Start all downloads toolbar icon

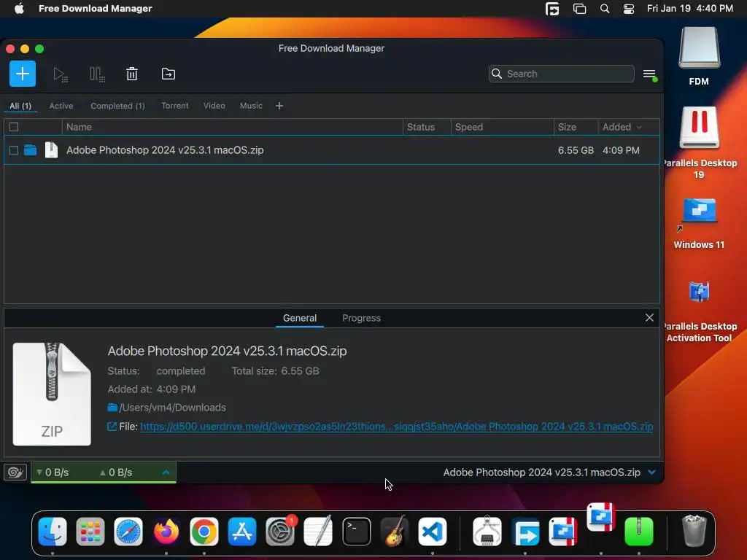pyautogui.click(x=61, y=74)
